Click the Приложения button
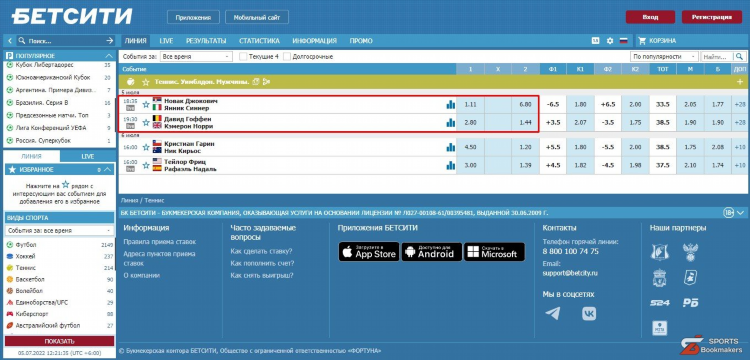 [x=193, y=18]
